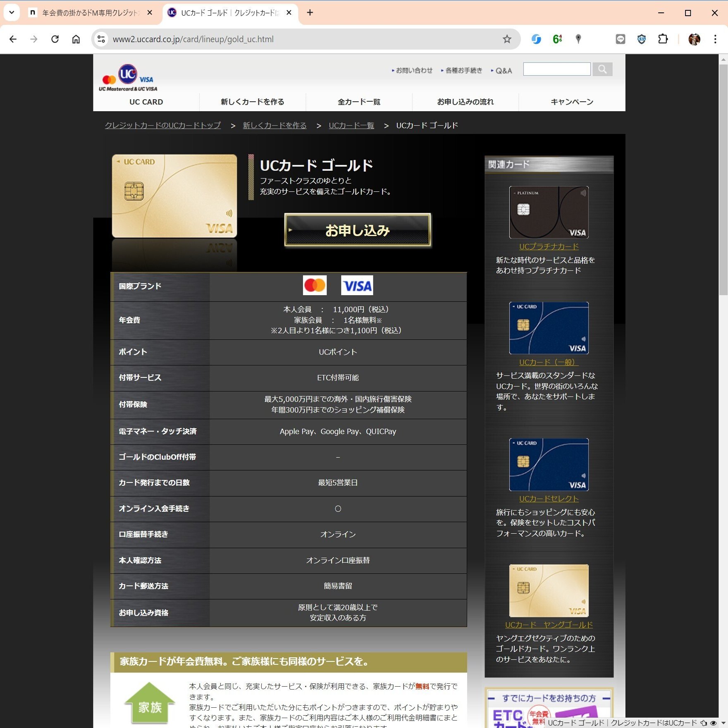The height and width of the screenshot is (728, 728).
Task: Click the Apple Pay、Google Pay、QUICPay text
Action: [338, 432]
